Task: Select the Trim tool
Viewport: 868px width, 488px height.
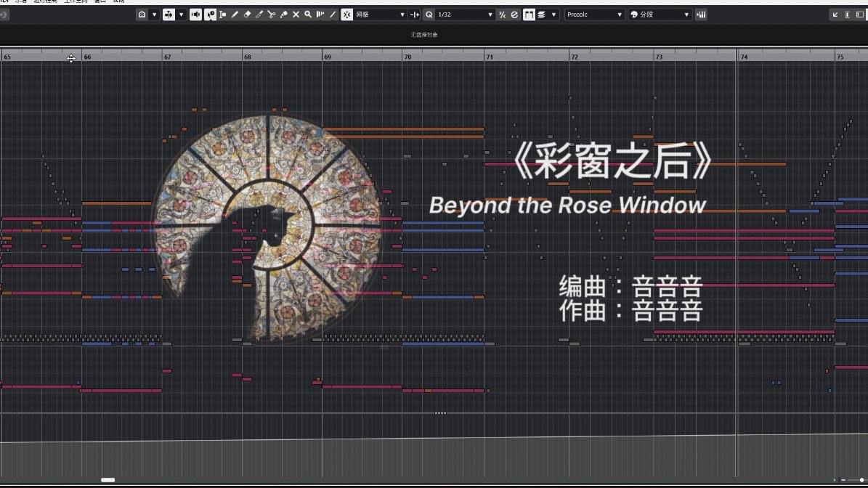Action: click(259, 15)
